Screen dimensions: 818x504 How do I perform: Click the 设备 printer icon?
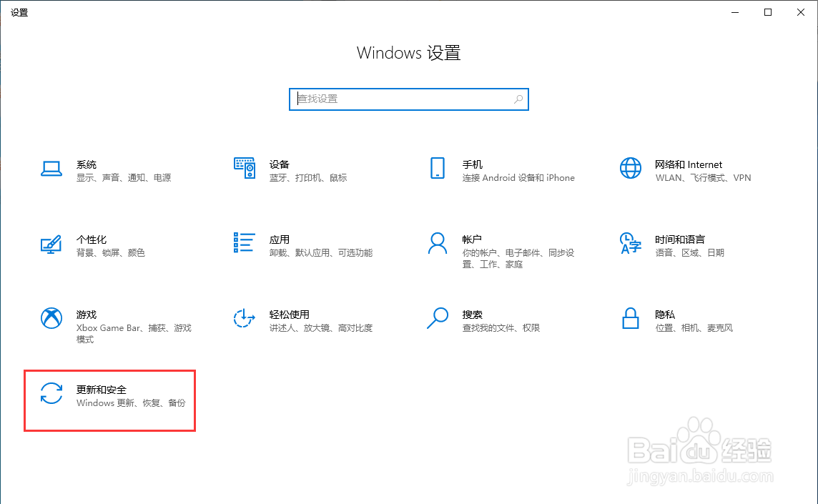point(244,169)
